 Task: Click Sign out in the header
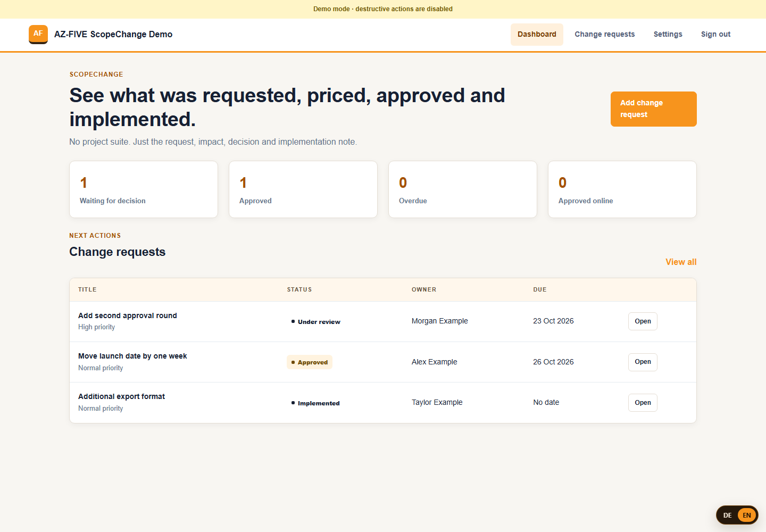click(x=715, y=34)
